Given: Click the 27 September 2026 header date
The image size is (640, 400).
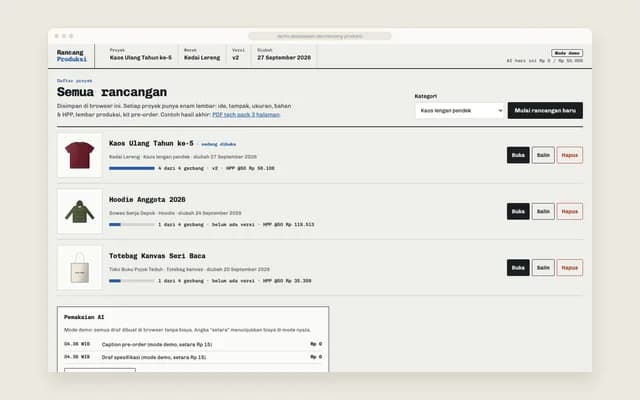Looking at the screenshot, I should pyautogui.click(x=284, y=58).
